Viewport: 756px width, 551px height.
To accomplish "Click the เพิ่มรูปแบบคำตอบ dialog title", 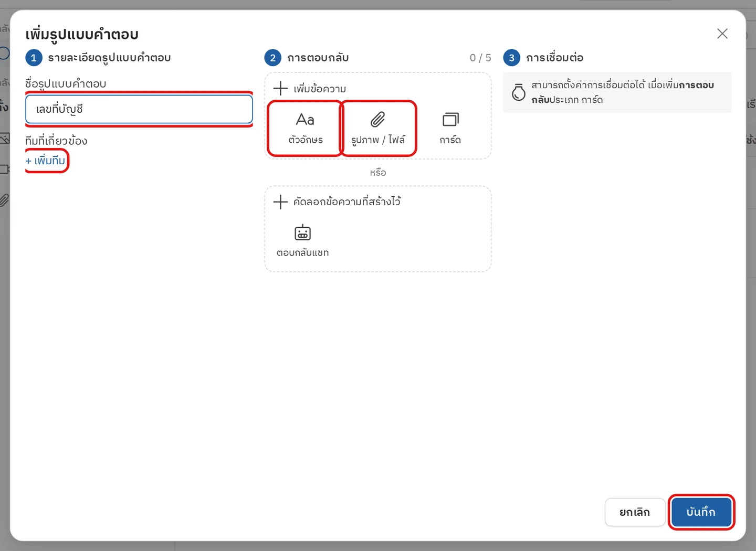I will [82, 35].
